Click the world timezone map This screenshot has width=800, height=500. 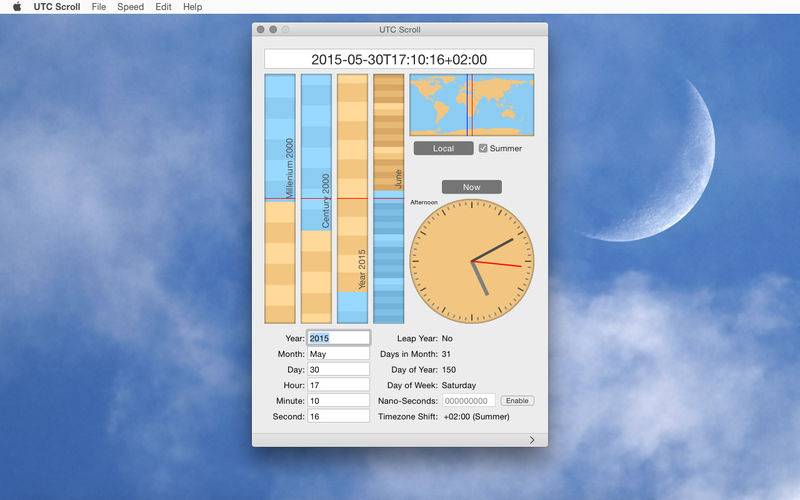click(471, 105)
